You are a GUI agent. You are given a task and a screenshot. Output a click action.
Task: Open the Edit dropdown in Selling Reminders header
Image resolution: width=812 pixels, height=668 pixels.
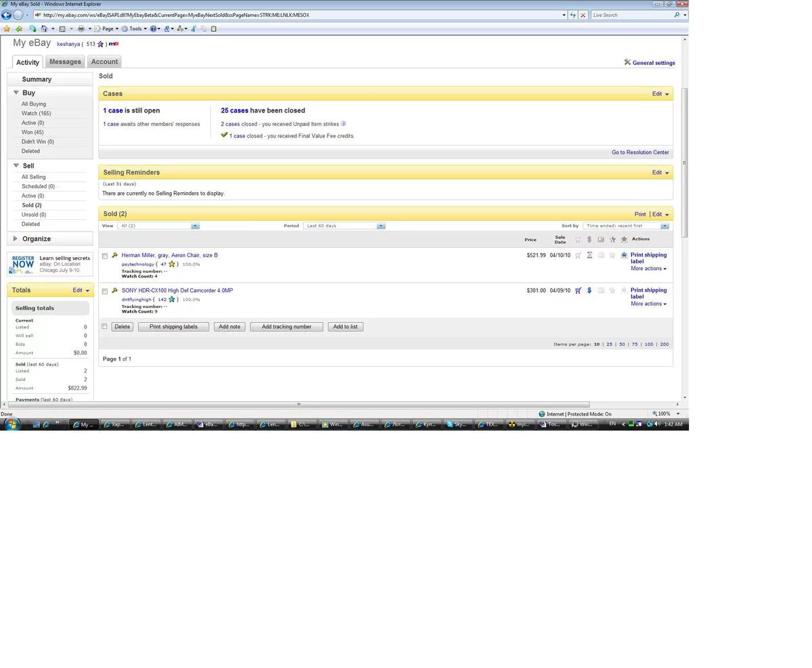point(660,173)
